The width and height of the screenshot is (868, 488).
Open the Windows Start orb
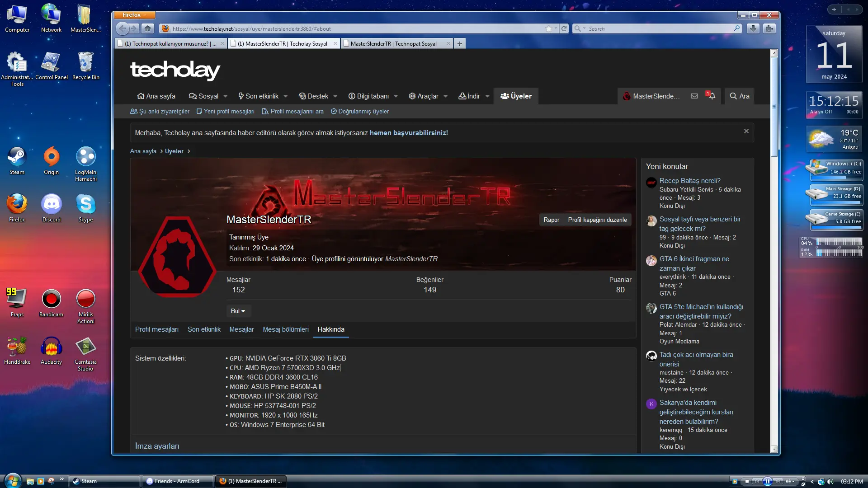coord(13,480)
